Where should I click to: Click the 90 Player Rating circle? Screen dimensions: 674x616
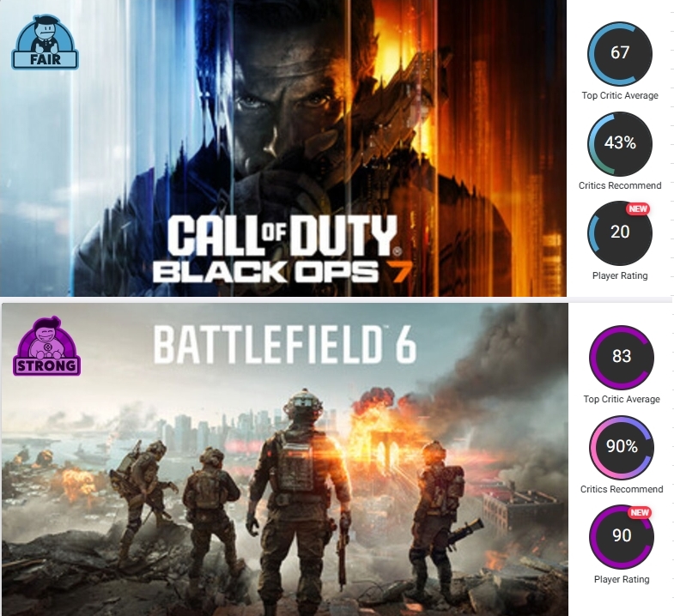coord(622,537)
